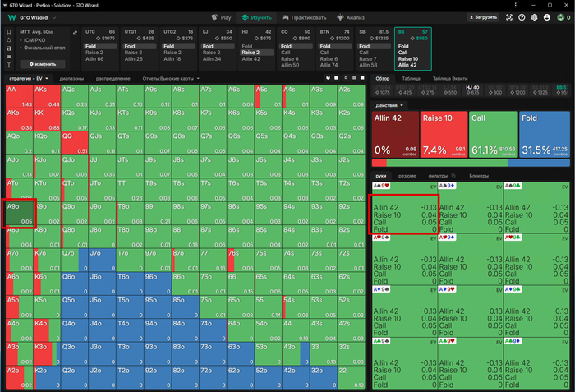The height and width of the screenshot is (392, 575).
Task: Click the изменить button
Action: tap(43, 64)
